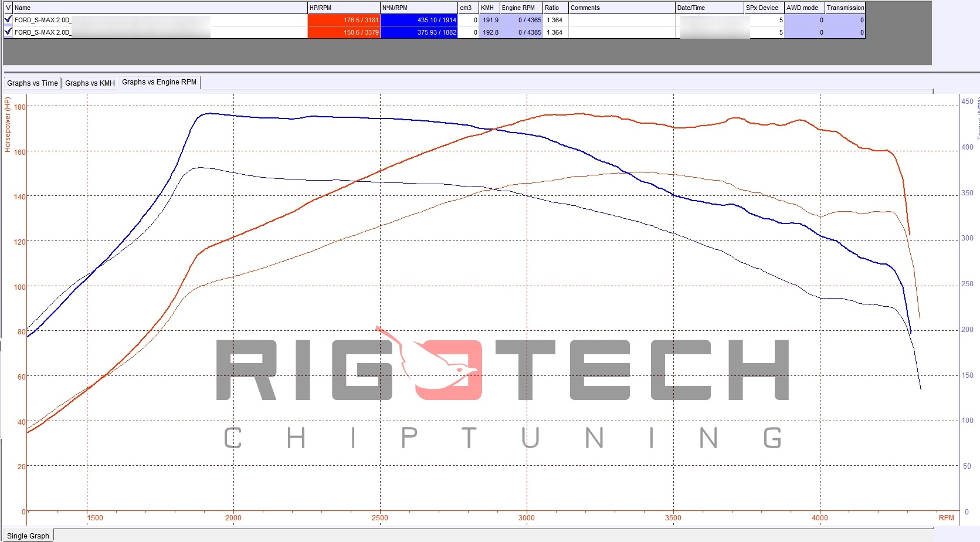
Task: Click the V column header
Action: click(x=8, y=8)
